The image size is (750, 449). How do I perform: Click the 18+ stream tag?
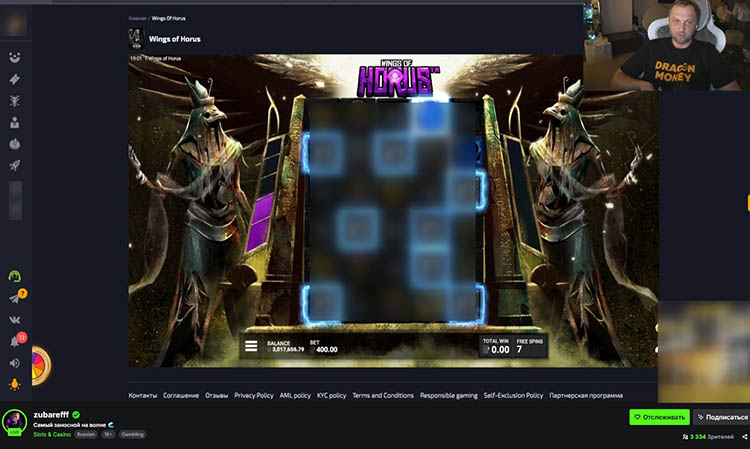coord(108,435)
